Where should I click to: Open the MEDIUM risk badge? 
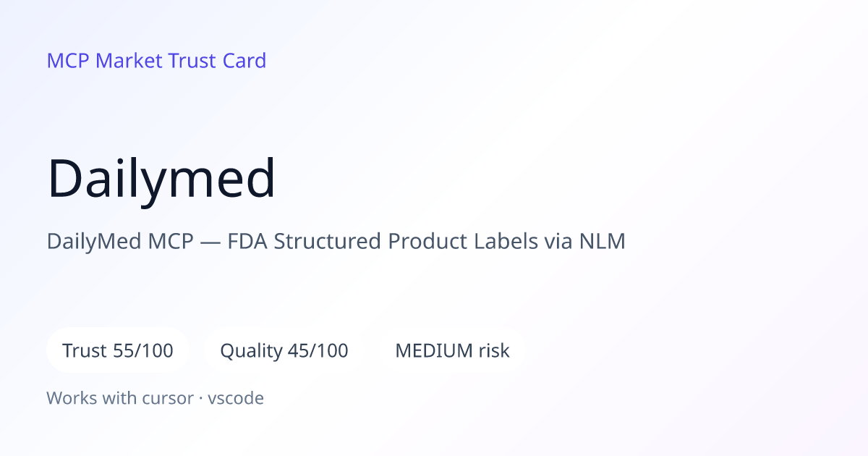pyautogui.click(x=452, y=351)
